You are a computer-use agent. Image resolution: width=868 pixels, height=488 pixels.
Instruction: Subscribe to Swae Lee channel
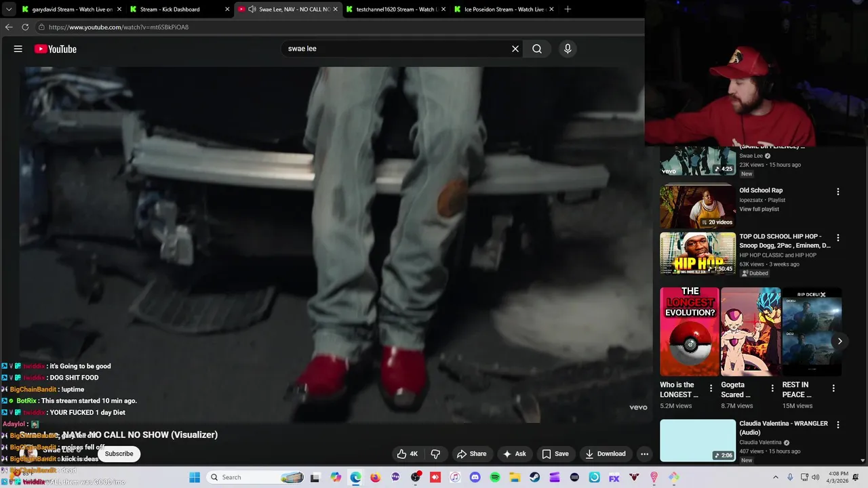point(119,453)
